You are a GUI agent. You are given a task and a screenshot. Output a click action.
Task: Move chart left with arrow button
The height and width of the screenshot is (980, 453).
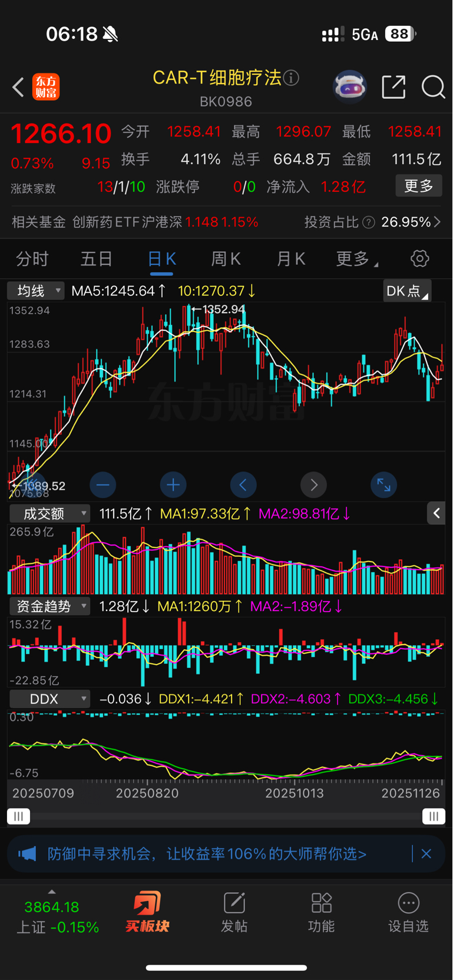pyautogui.click(x=243, y=485)
